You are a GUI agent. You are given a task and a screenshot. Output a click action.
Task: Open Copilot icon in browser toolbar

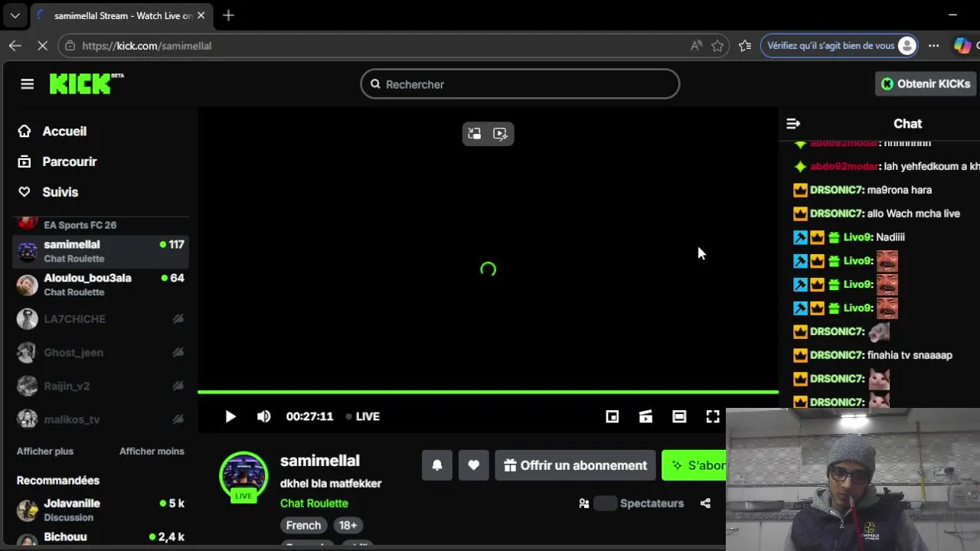[962, 46]
